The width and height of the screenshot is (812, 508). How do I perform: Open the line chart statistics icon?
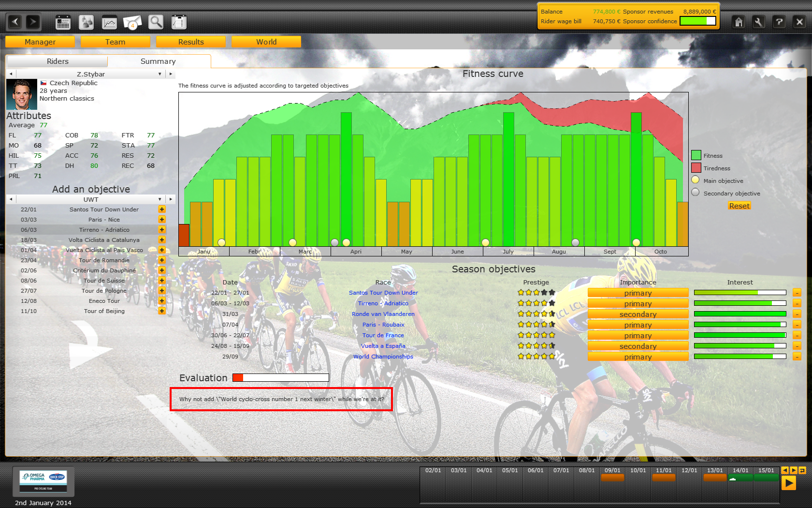[110, 22]
